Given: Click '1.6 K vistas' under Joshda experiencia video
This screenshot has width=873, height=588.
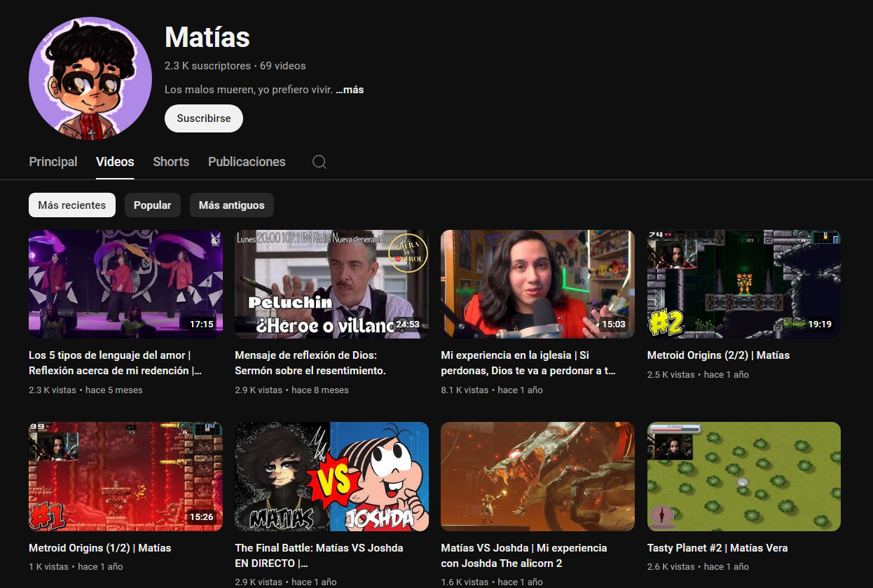Looking at the screenshot, I should coord(465,582).
